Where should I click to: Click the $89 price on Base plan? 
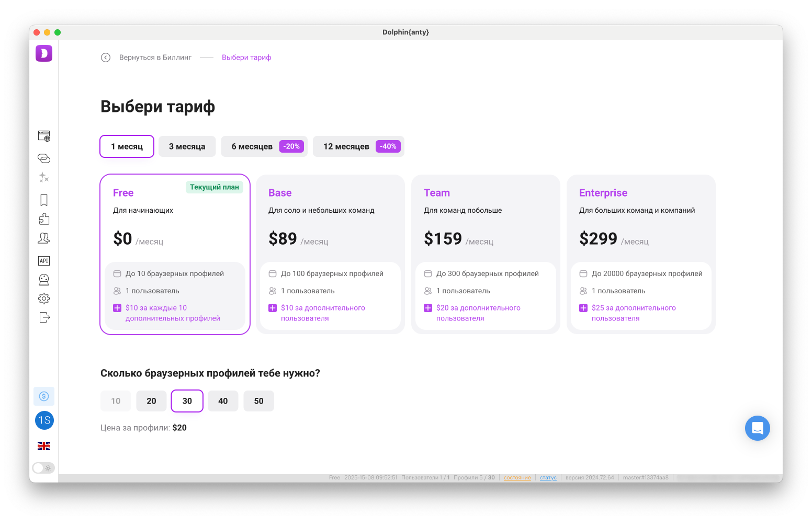pos(283,239)
